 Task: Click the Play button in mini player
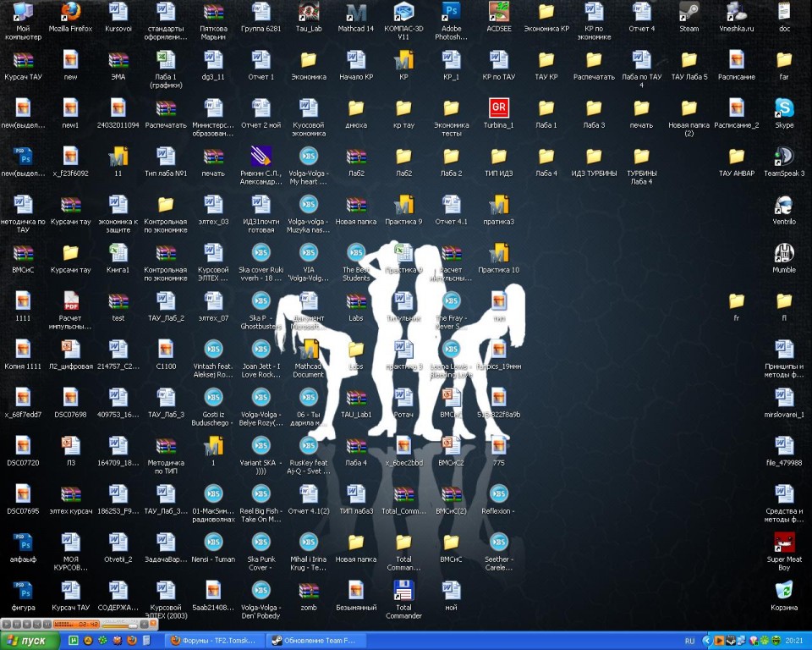point(7,624)
